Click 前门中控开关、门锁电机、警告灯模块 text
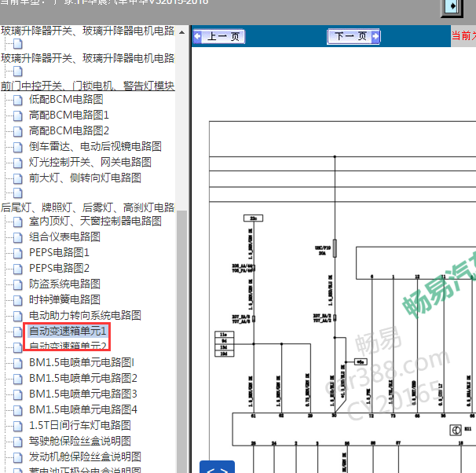The image size is (476, 473). [88, 86]
